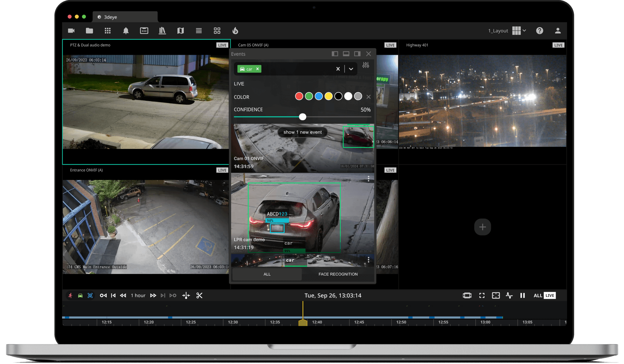Click show 1 new event button

coord(303,132)
